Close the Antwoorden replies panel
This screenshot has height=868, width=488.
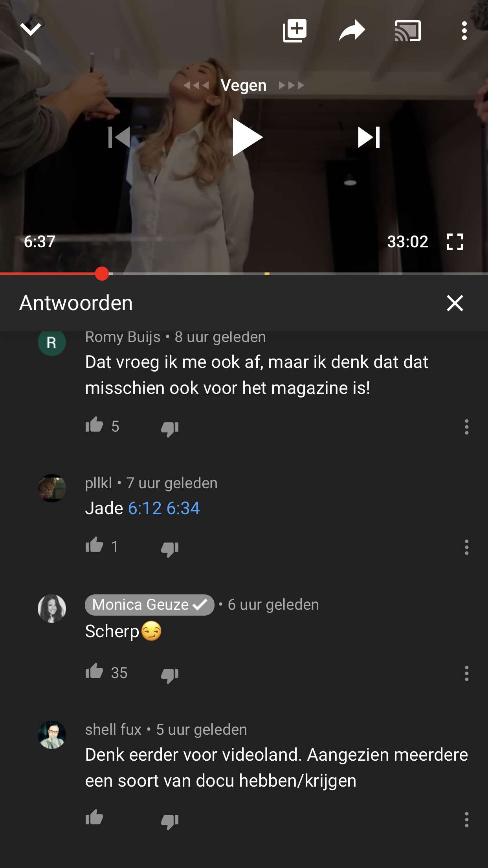455,303
